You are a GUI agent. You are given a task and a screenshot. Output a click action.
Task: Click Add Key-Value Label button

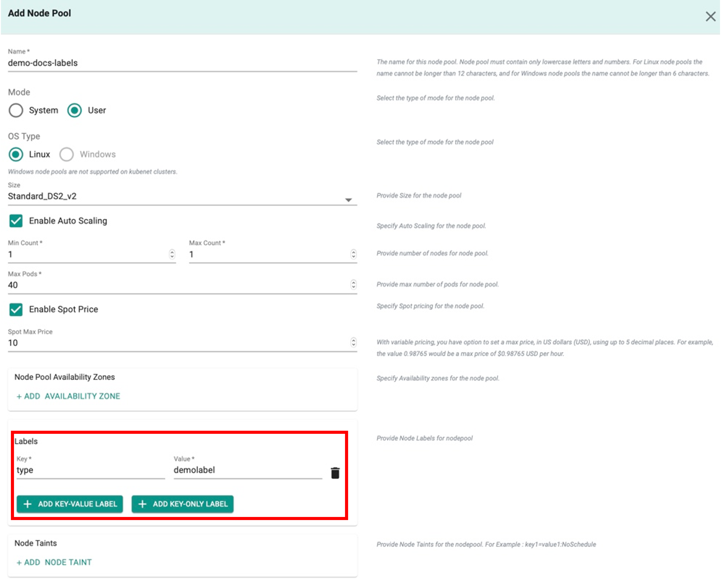coord(70,504)
